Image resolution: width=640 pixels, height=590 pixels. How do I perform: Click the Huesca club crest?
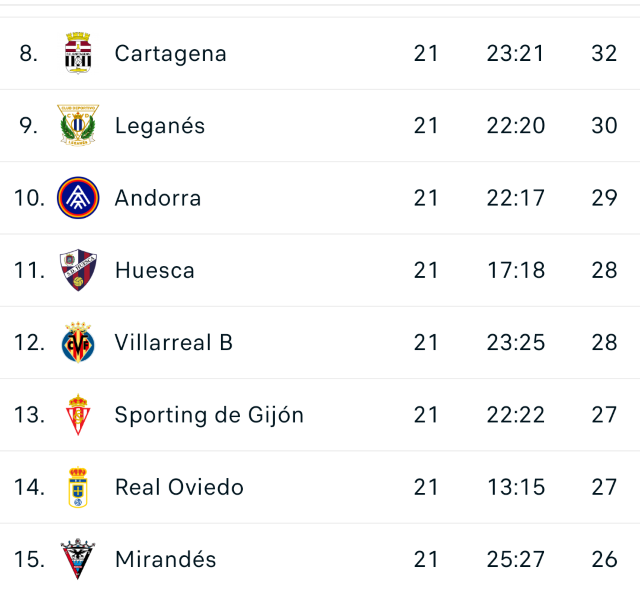[78, 270]
